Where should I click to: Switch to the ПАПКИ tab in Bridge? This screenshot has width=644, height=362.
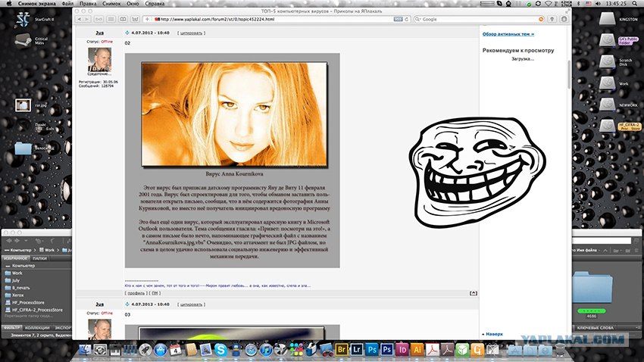(39, 258)
